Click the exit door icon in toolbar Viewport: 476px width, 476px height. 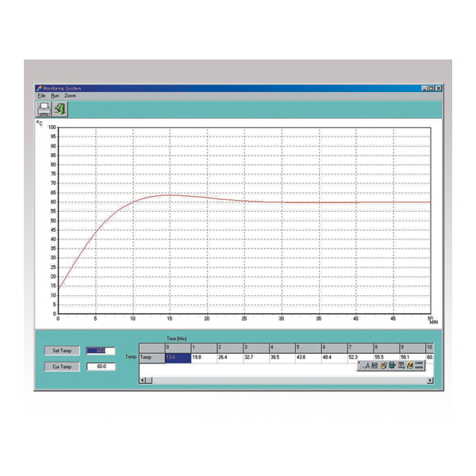60,109
